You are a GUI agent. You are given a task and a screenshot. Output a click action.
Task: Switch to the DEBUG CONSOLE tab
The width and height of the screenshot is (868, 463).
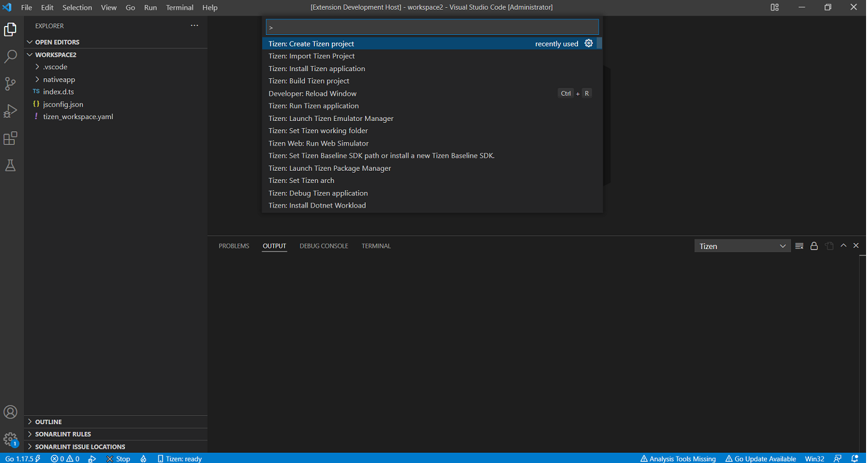[x=324, y=246]
